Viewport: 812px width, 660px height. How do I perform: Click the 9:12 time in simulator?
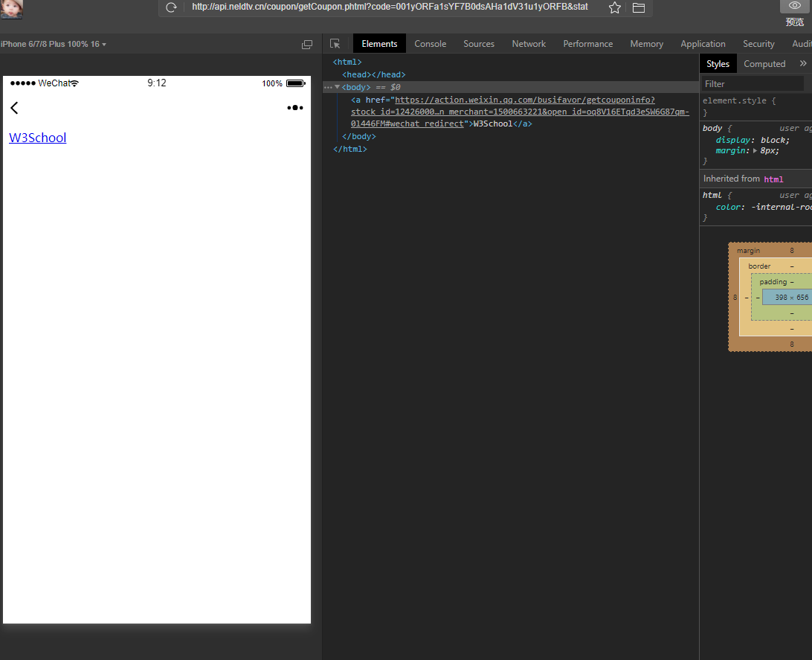tap(156, 83)
